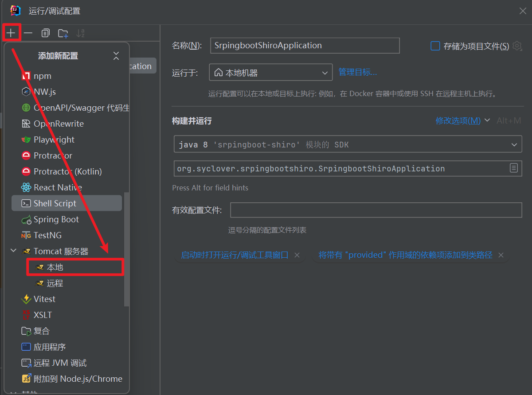The height and width of the screenshot is (395, 532).
Task: Open the java 8 SDK dropdown
Action: (348, 144)
